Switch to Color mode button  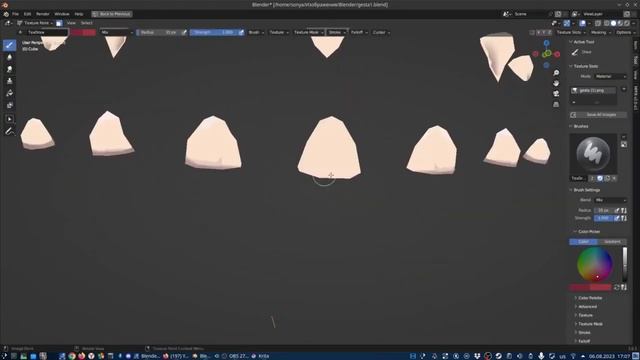[x=584, y=242]
